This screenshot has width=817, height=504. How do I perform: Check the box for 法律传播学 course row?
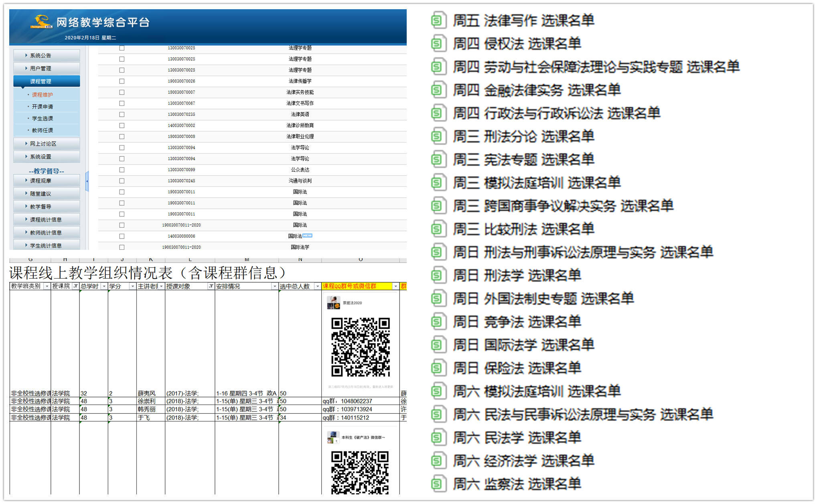click(x=122, y=81)
